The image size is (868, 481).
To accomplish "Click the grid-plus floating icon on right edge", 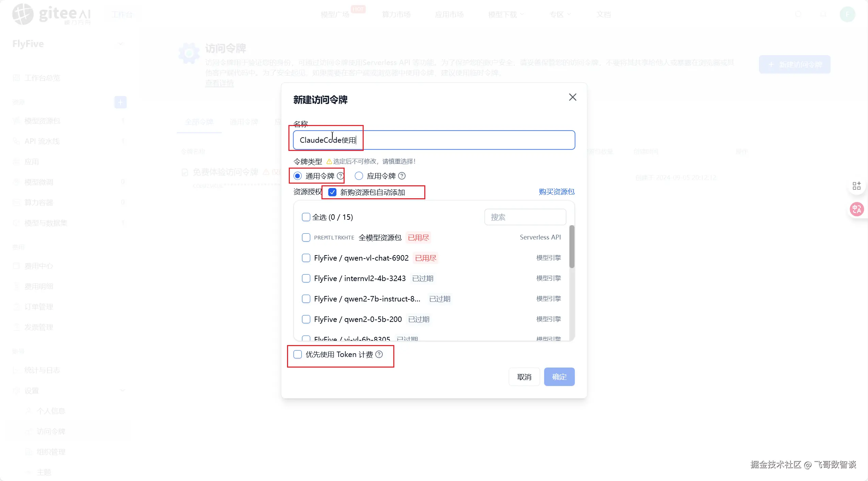I will (856, 186).
